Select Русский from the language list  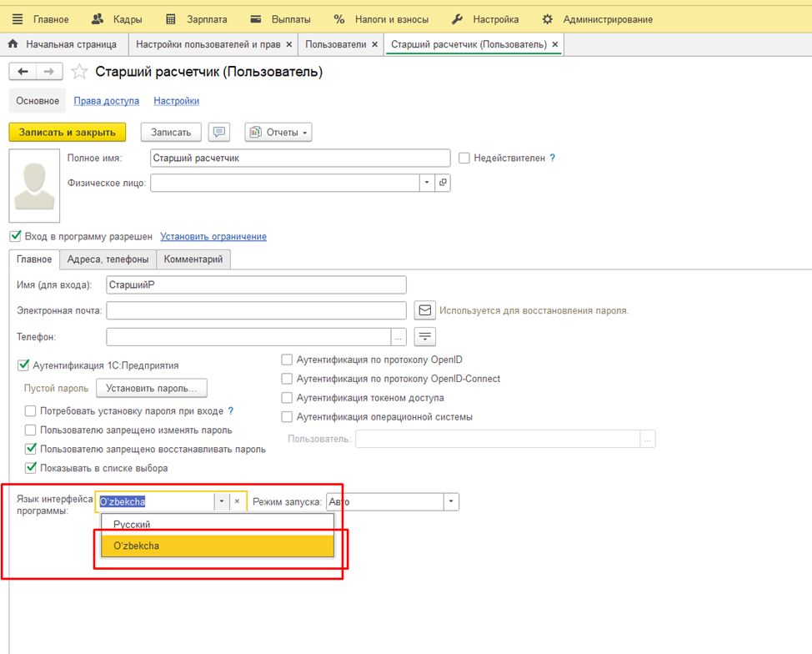pos(133,525)
